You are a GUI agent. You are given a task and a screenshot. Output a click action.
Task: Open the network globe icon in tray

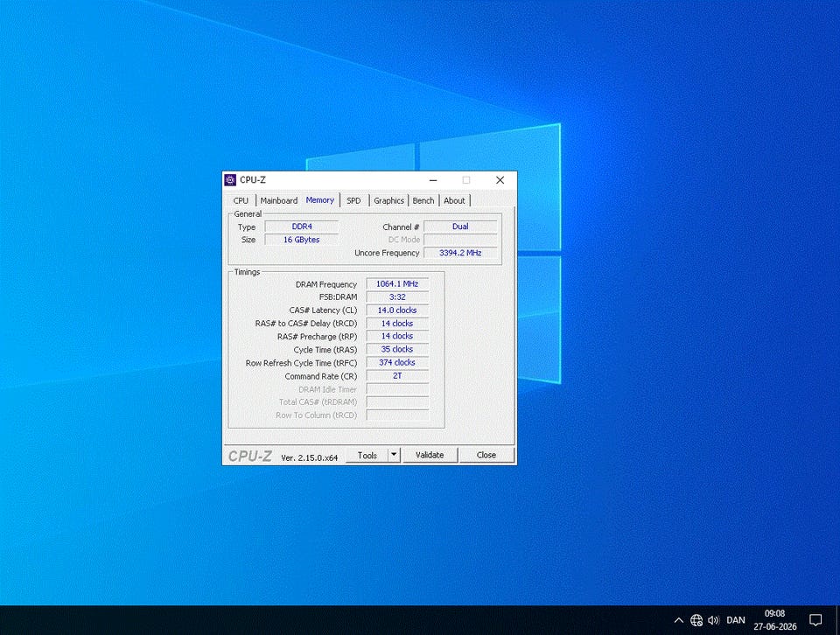click(x=696, y=620)
